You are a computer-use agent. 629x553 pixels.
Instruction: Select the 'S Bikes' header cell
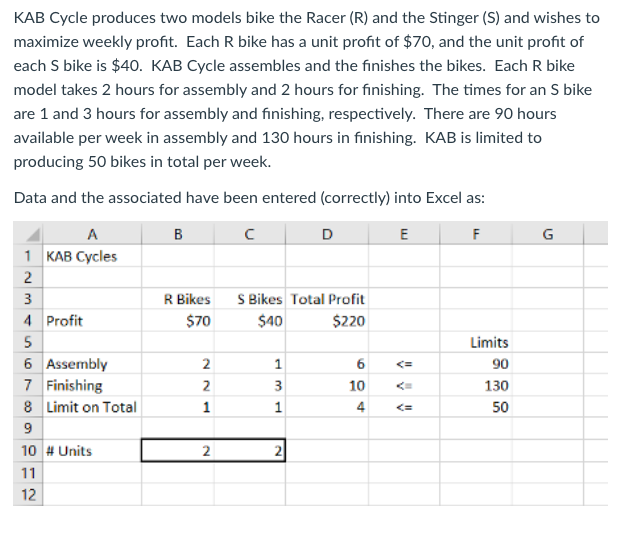[x=250, y=299]
